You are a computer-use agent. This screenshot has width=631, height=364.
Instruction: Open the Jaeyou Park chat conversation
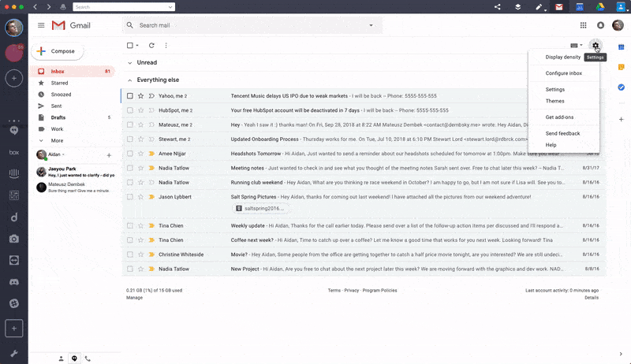pos(76,172)
